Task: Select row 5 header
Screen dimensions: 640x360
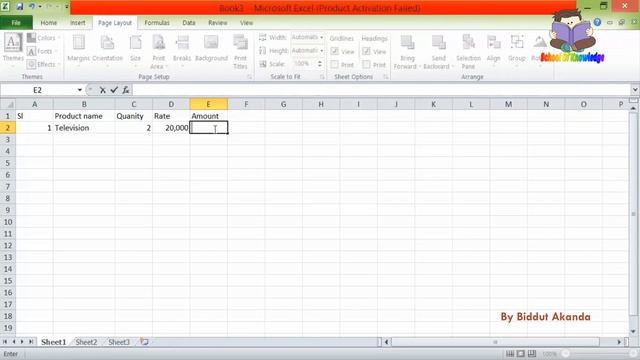Action: (8, 163)
